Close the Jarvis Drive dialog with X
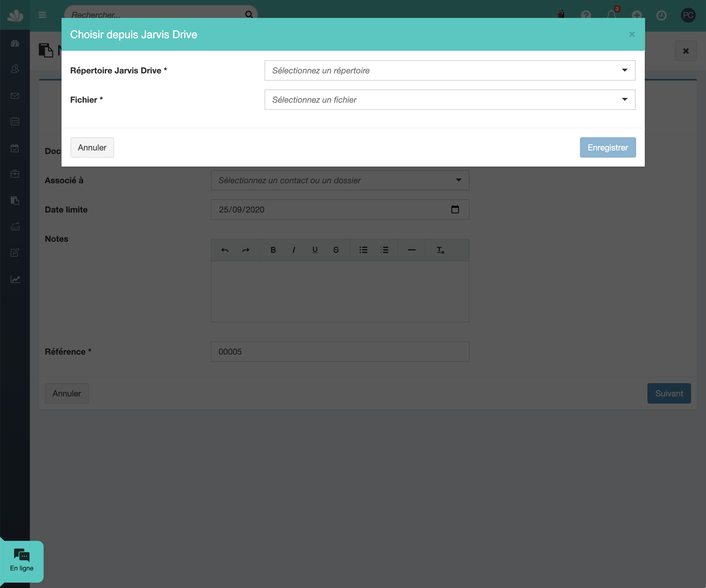Image resolution: width=706 pixels, height=588 pixels. tap(632, 35)
